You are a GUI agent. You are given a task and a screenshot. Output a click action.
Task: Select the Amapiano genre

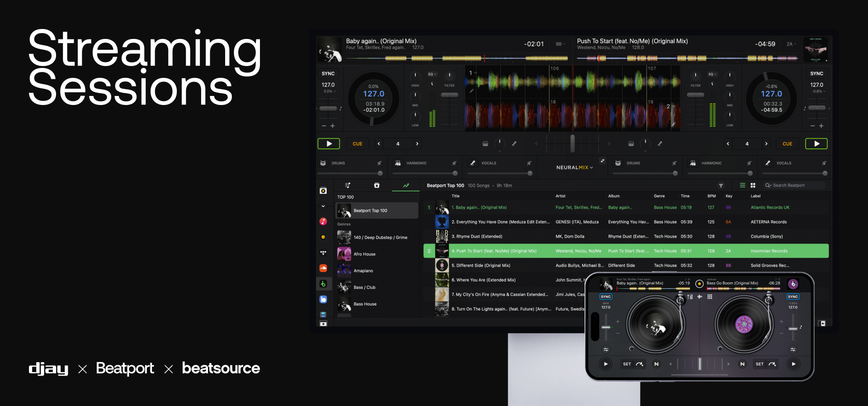(377, 271)
